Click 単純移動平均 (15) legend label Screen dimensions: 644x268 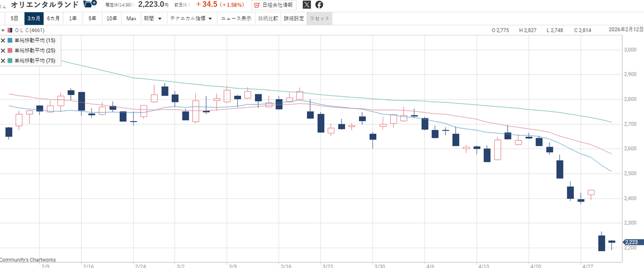coord(34,41)
